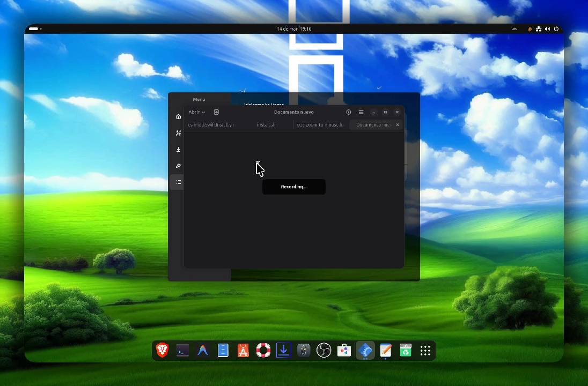Maximize the text editor window

pyautogui.click(x=385, y=112)
